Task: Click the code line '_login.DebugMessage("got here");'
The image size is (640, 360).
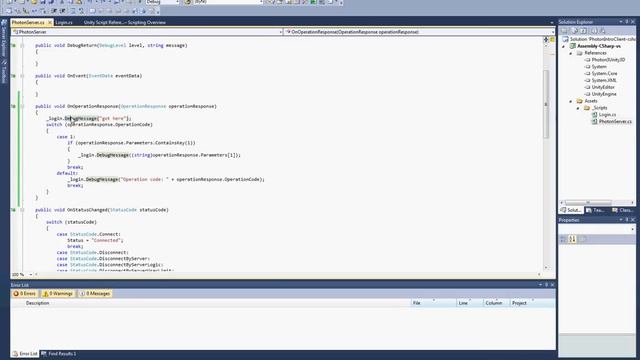Action: (89, 119)
